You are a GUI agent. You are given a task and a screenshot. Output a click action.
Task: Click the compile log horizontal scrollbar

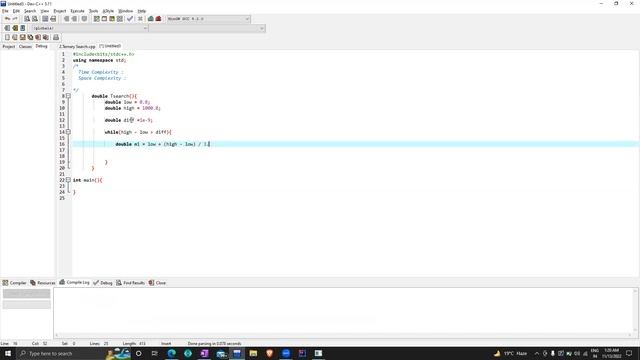tap(343, 336)
